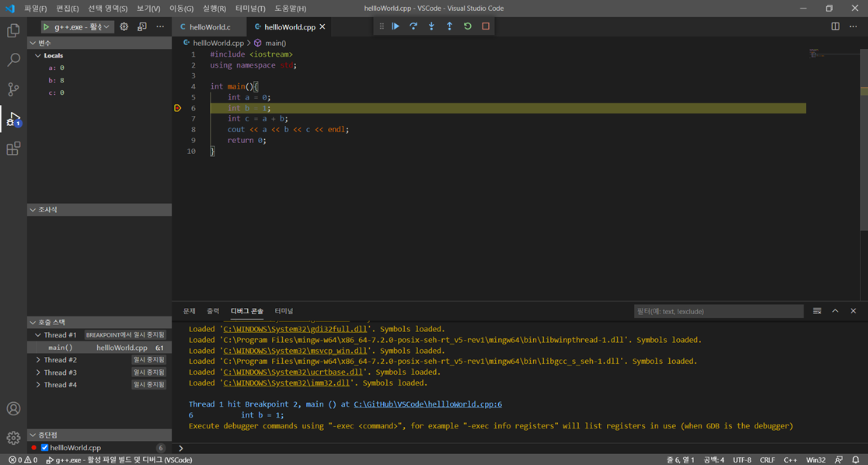Maximize the panel with the chevron toggle
The height and width of the screenshot is (465, 868).
pyautogui.click(x=835, y=310)
